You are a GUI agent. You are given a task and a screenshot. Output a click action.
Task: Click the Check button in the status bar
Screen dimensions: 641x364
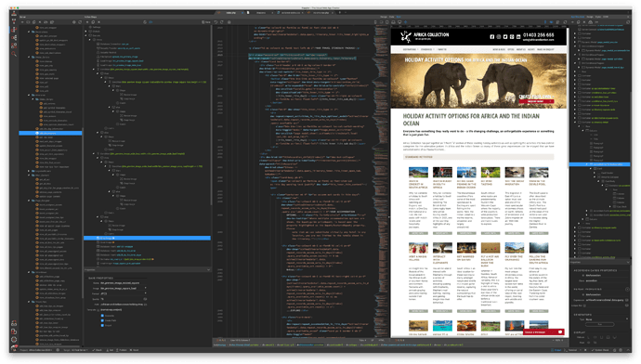tap(98, 350)
